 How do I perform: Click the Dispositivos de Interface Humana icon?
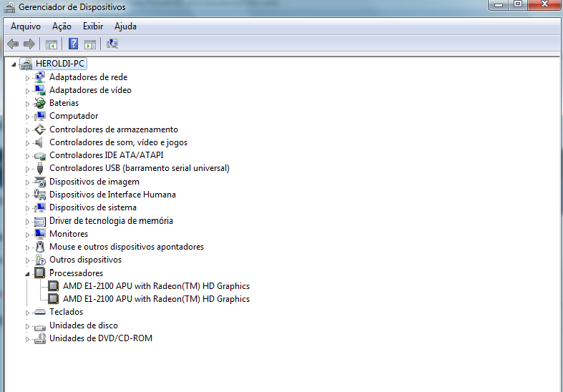coord(40,195)
